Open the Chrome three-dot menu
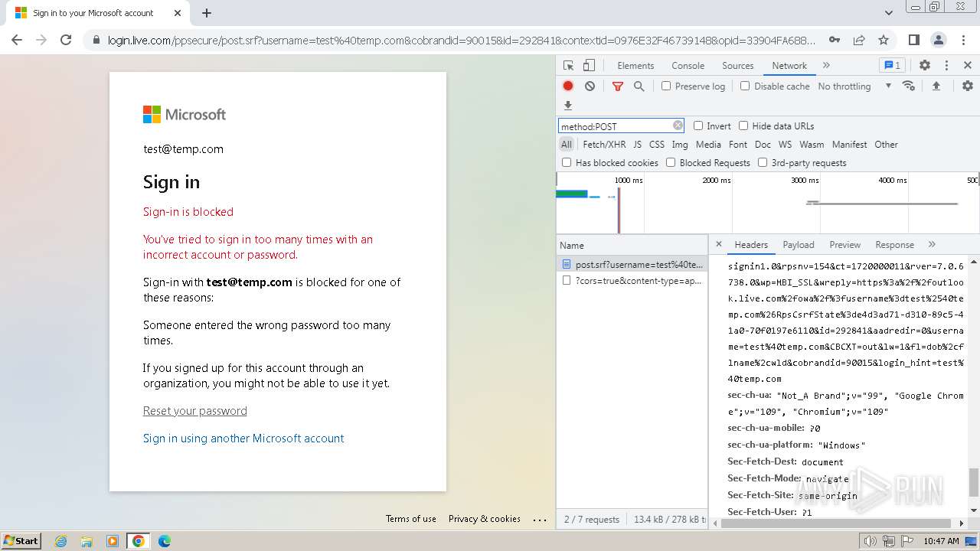 tap(962, 40)
